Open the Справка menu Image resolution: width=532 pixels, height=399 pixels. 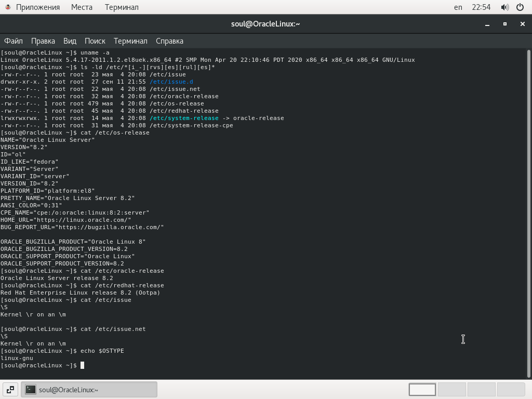(170, 41)
